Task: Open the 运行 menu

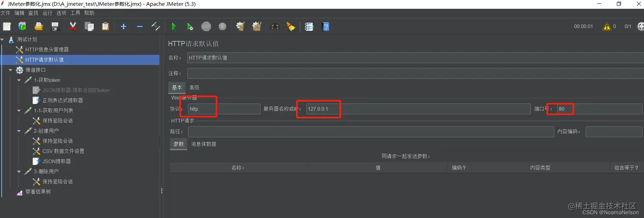Action: pos(47,13)
